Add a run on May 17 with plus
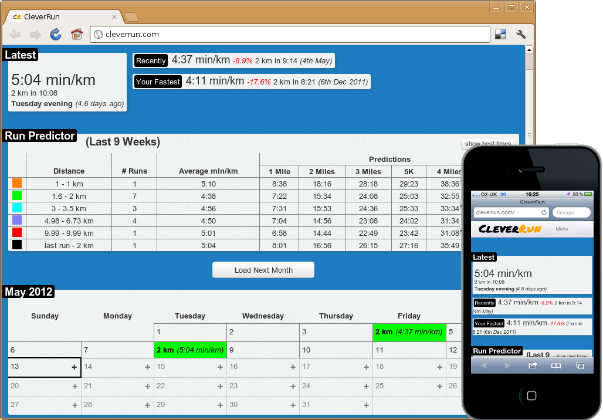The width and height of the screenshot is (603, 420). pos(366,367)
